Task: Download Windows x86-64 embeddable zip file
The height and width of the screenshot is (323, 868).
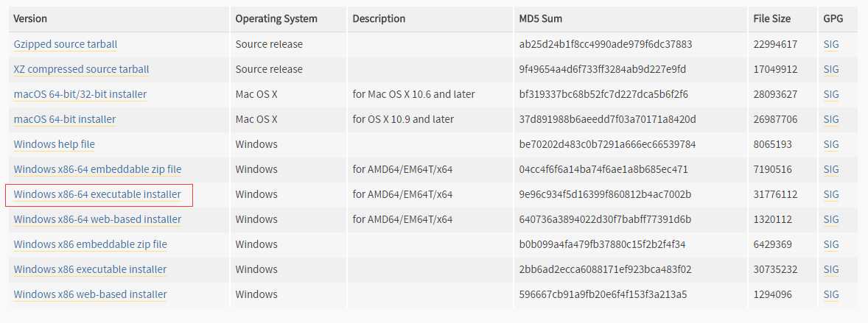Action: [x=97, y=169]
